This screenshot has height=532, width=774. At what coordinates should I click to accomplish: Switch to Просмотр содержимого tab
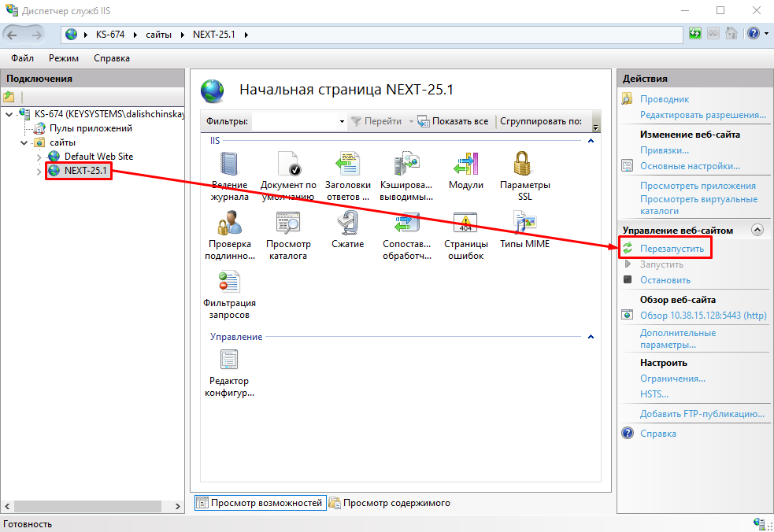coord(396,503)
